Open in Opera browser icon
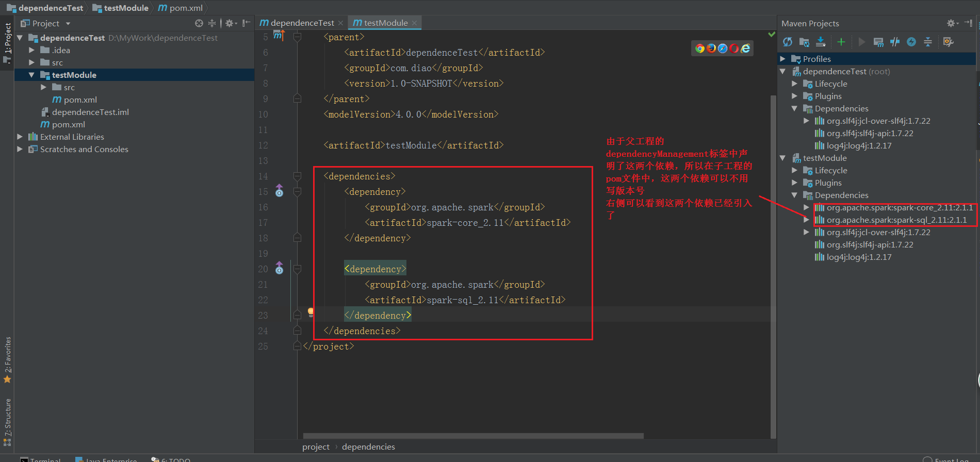This screenshot has height=462, width=980. point(734,48)
